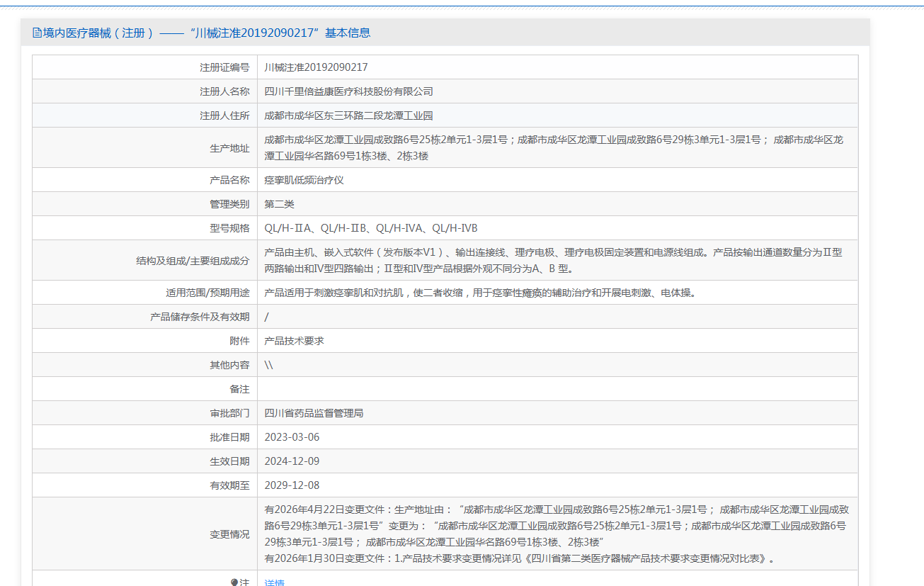Screen dimensions: 924x586
Task: Click the company name 四川千里倍益康医疗科技股份有限公司
Action: click(348, 91)
